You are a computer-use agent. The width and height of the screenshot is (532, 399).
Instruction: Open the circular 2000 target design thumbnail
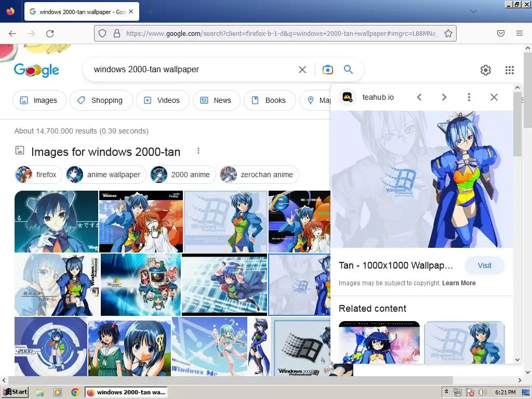[x=51, y=347]
